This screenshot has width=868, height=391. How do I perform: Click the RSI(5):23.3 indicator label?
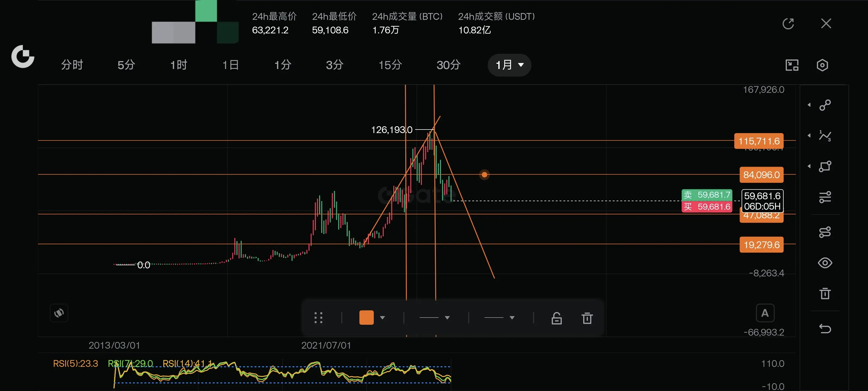coord(75,364)
